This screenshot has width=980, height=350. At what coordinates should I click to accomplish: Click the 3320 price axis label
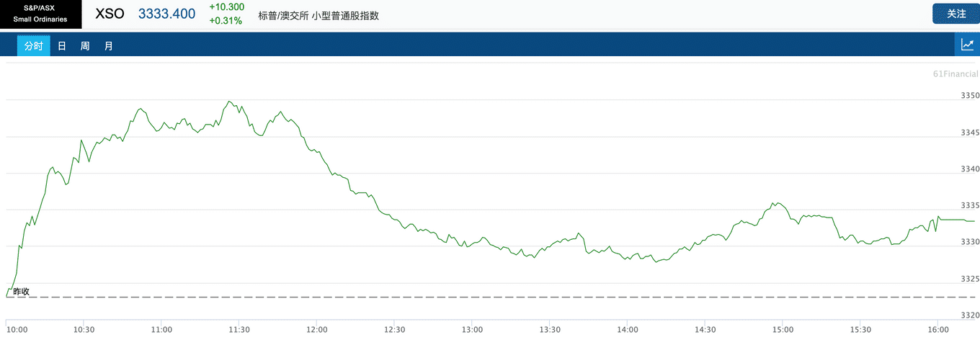(x=970, y=315)
